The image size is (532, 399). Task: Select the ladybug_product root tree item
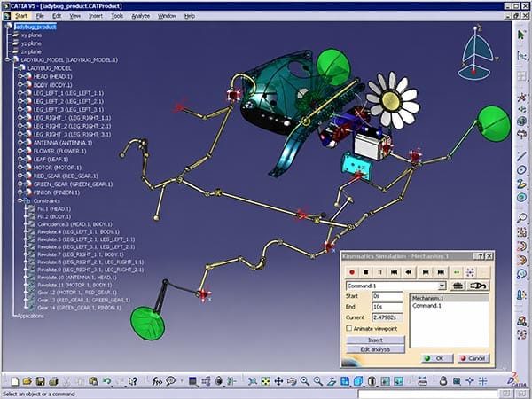click(35, 27)
